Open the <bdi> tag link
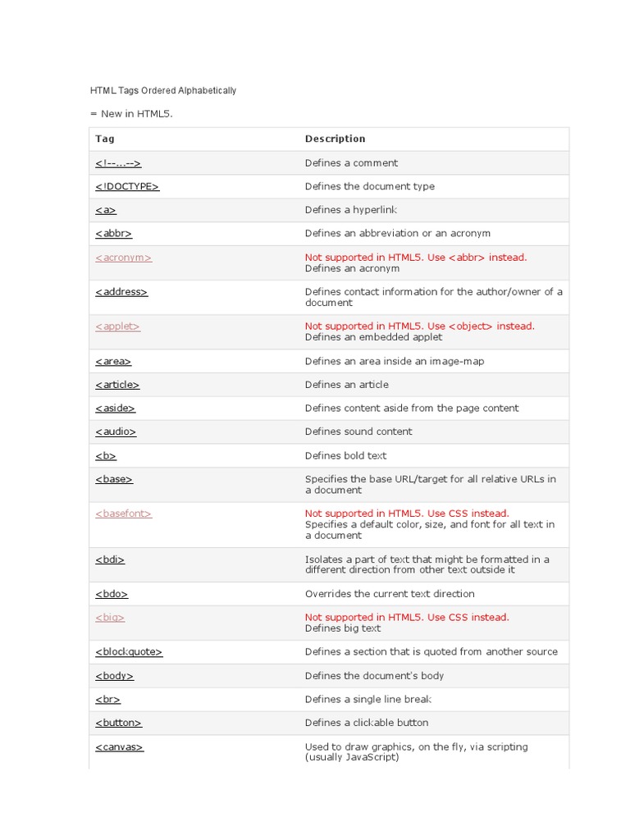 pos(110,559)
